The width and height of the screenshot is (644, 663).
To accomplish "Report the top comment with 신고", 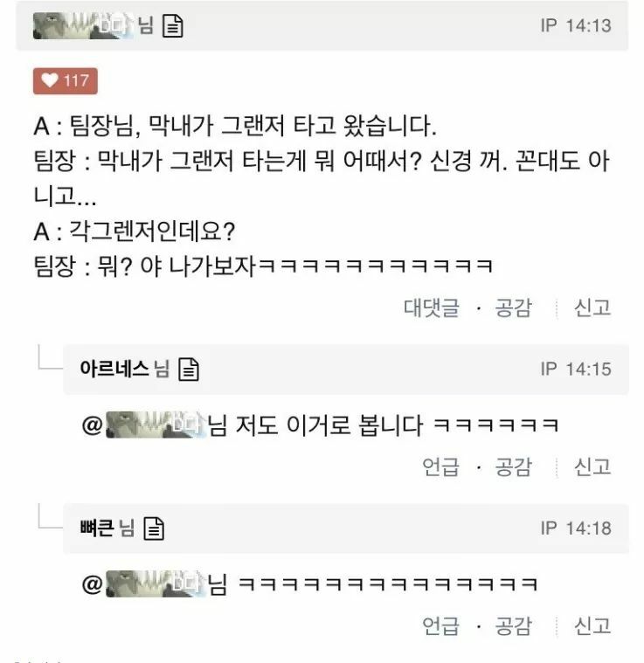I will 592,307.
